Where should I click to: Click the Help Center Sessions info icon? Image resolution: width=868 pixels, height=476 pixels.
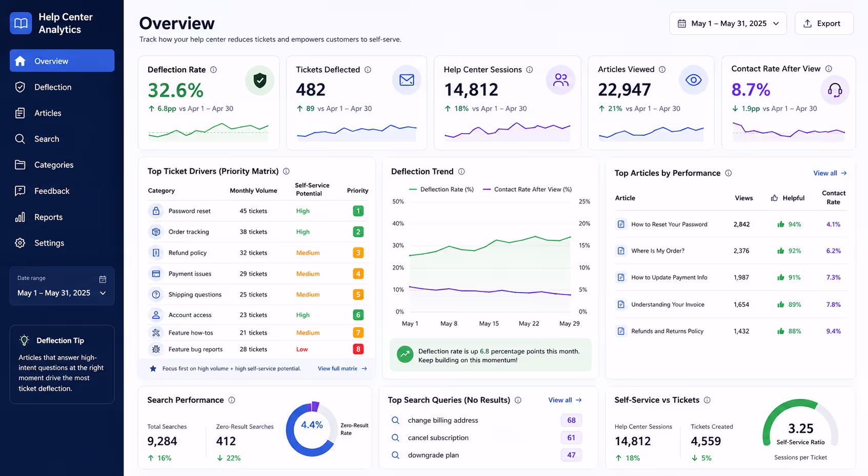(530, 70)
